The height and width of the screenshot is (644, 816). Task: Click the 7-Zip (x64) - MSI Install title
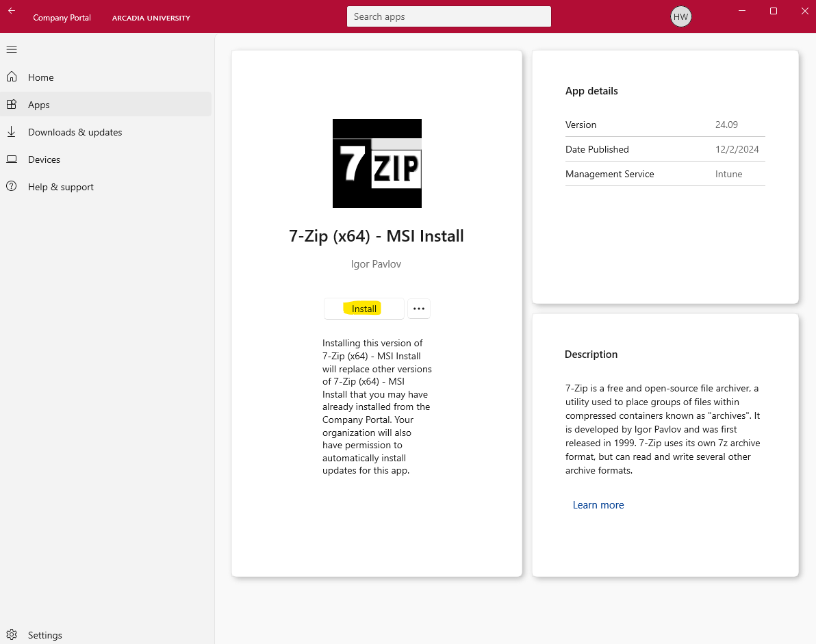(377, 236)
